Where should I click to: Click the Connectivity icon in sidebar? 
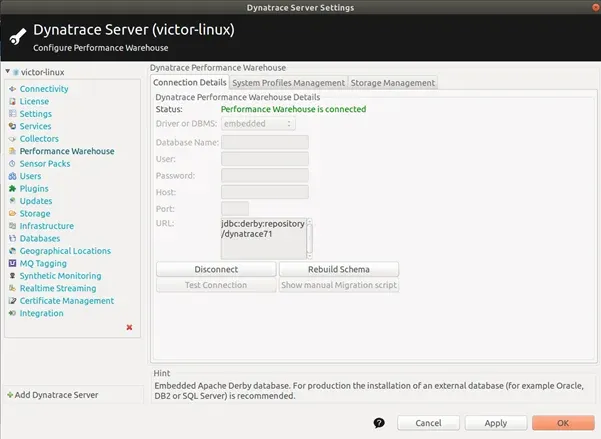pyautogui.click(x=13, y=89)
